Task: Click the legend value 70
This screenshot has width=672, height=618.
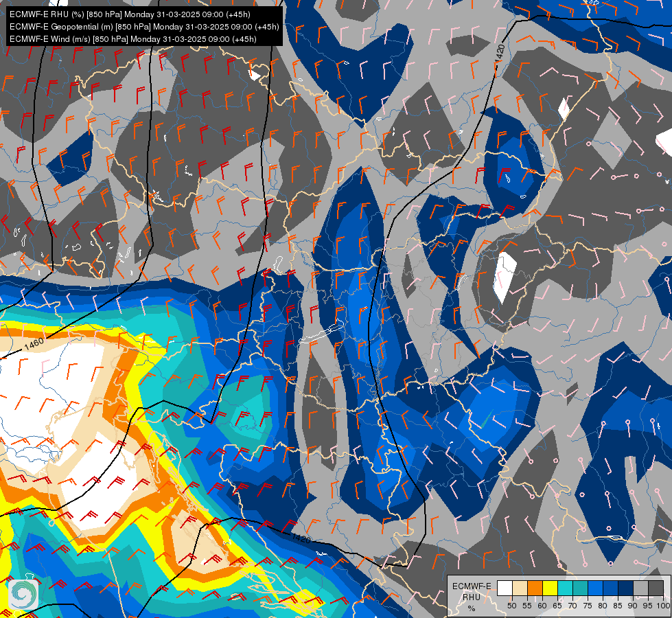Action: [x=572, y=606]
